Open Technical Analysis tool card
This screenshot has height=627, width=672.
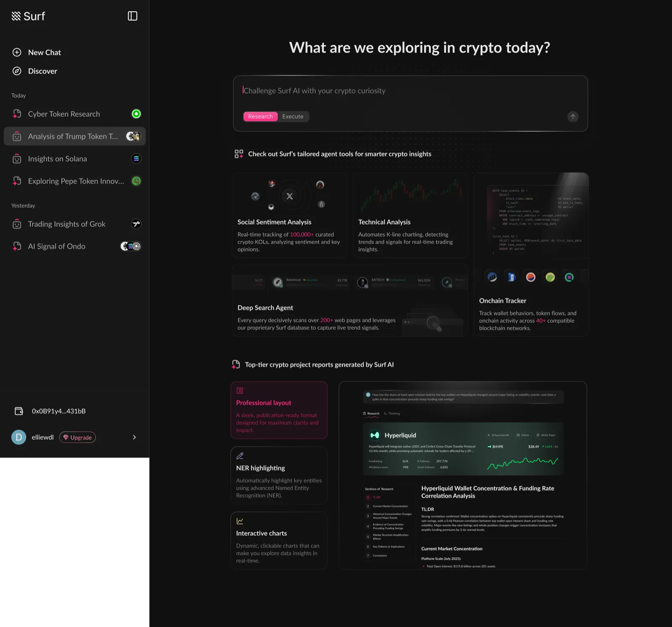[x=410, y=215]
